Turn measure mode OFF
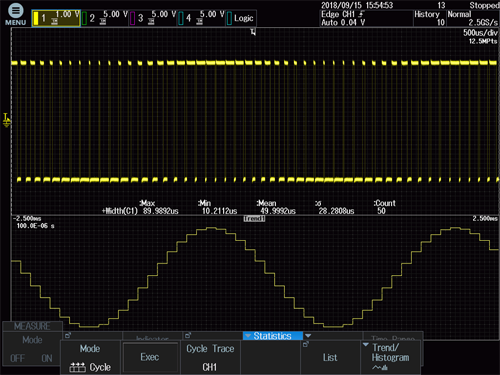The width and height of the screenshot is (500, 375). [x=17, y=358]
